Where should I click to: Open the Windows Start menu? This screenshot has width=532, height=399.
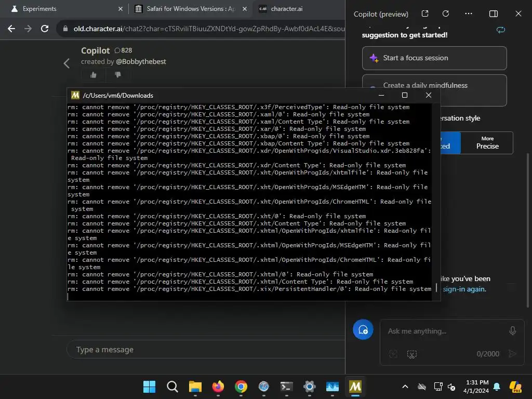point(149,387)
